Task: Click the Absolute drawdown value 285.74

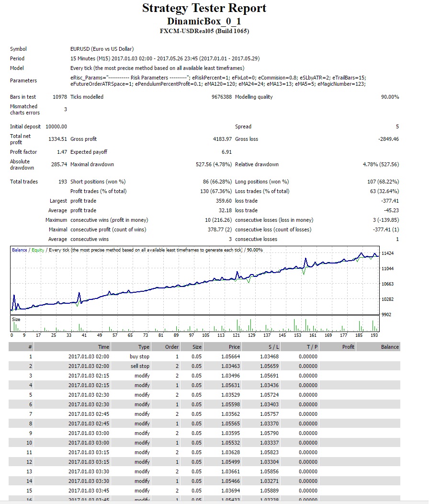Action: tap(59, 165)
